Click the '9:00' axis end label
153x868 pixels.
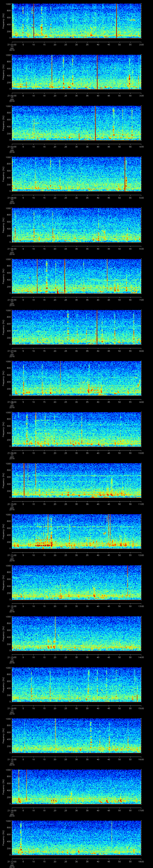coord(141,402)
